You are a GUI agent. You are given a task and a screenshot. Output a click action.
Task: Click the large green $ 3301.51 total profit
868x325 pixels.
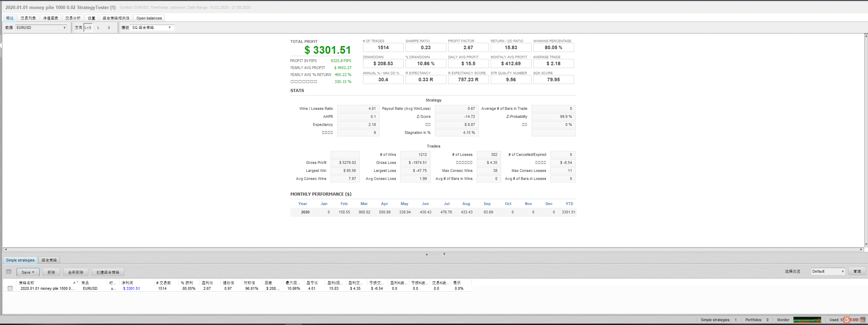(x=327, y=50)
